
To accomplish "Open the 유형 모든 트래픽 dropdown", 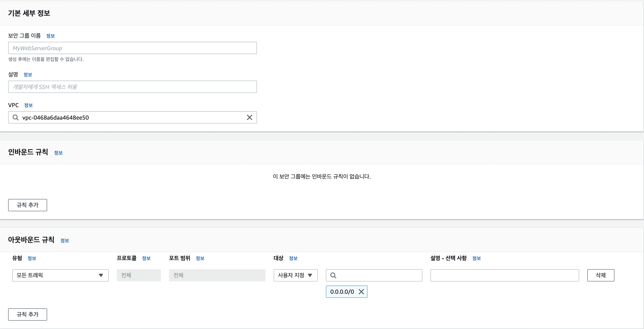I will pyautogui.click(x=60, y=275).
